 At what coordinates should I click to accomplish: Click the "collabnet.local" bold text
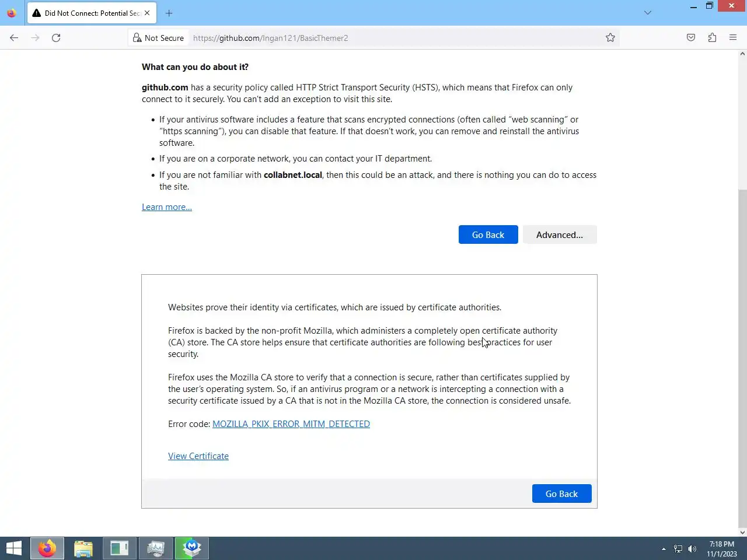coord(293,175)
